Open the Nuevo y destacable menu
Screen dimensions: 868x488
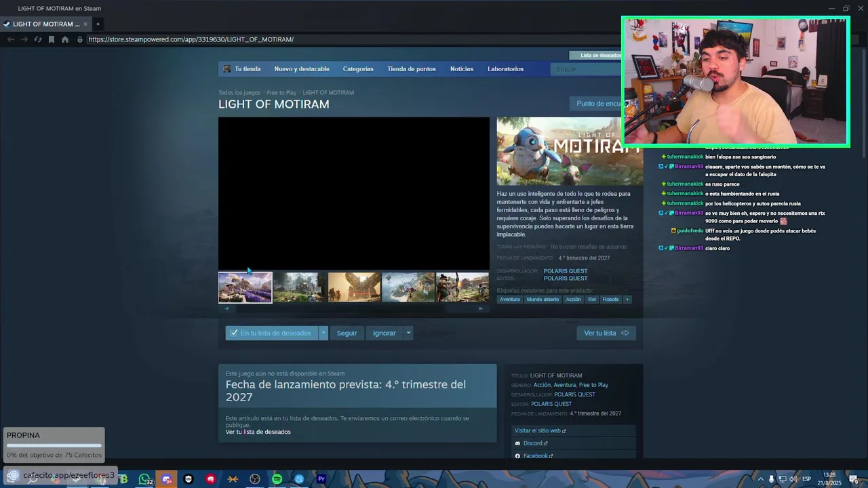(x=302, y=69)
